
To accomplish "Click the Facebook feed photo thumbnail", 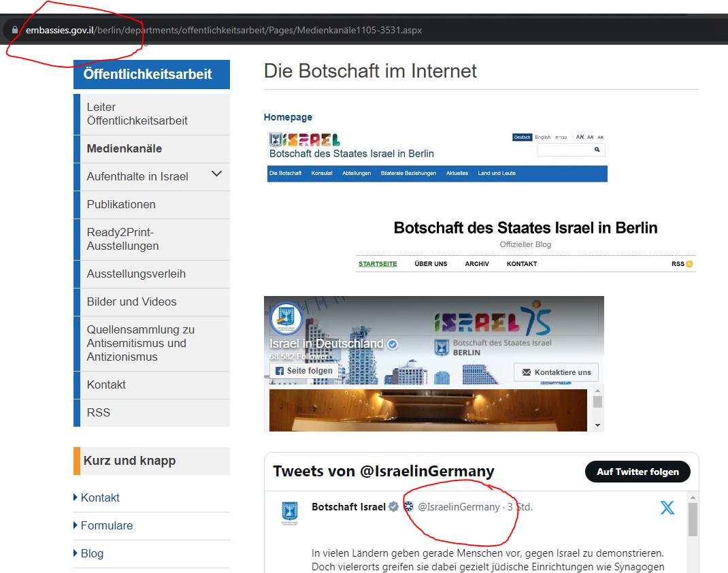I will click(428, 410).
